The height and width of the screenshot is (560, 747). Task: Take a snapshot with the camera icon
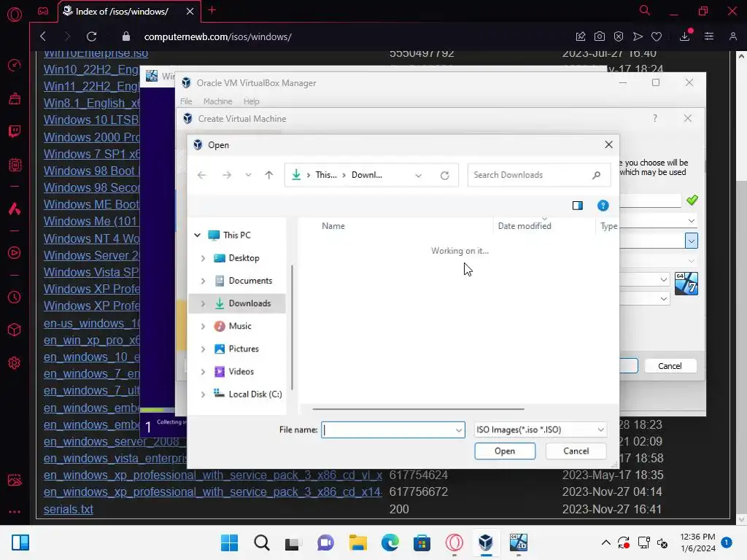(600, 36)
